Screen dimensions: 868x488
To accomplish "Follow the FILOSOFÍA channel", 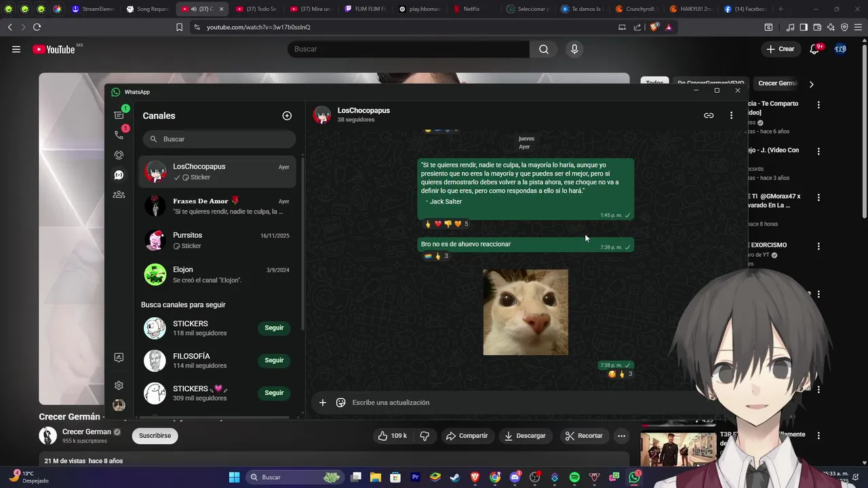I will pos(274,361).
